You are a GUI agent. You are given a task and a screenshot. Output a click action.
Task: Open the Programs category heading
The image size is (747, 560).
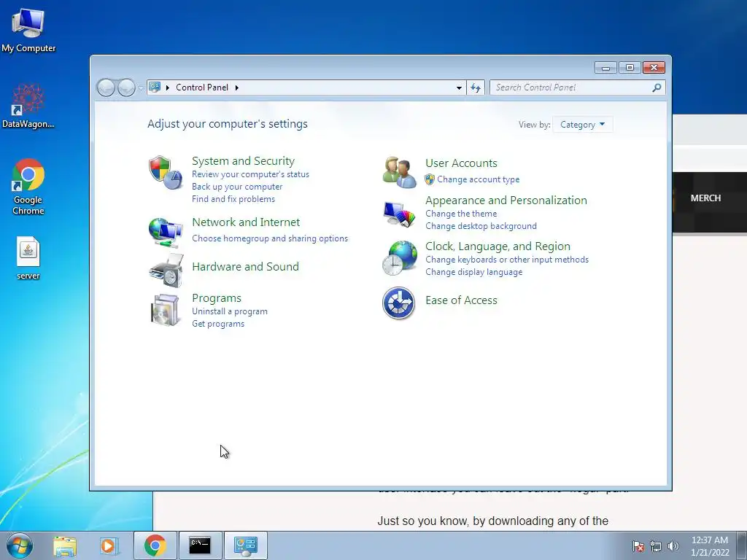click(216, 298)
